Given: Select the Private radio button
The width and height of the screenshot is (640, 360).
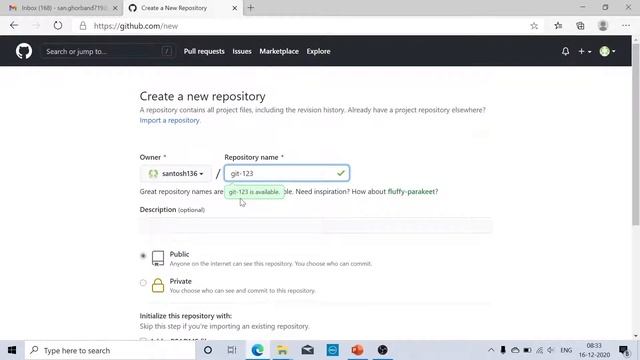Looking at the screenshot, I should pyautogui.click(x=143, y=282).
